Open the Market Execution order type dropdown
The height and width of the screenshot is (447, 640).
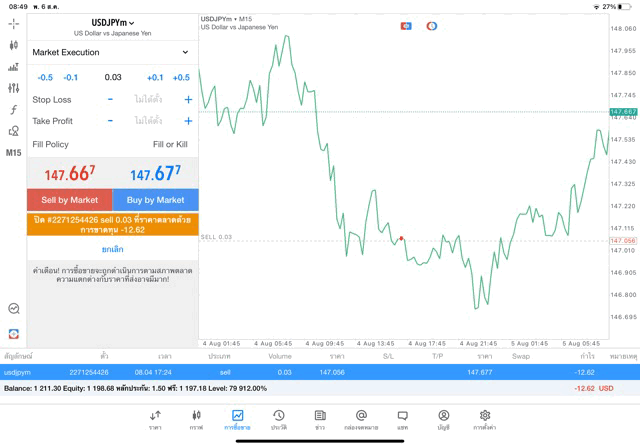click(111, 52)
